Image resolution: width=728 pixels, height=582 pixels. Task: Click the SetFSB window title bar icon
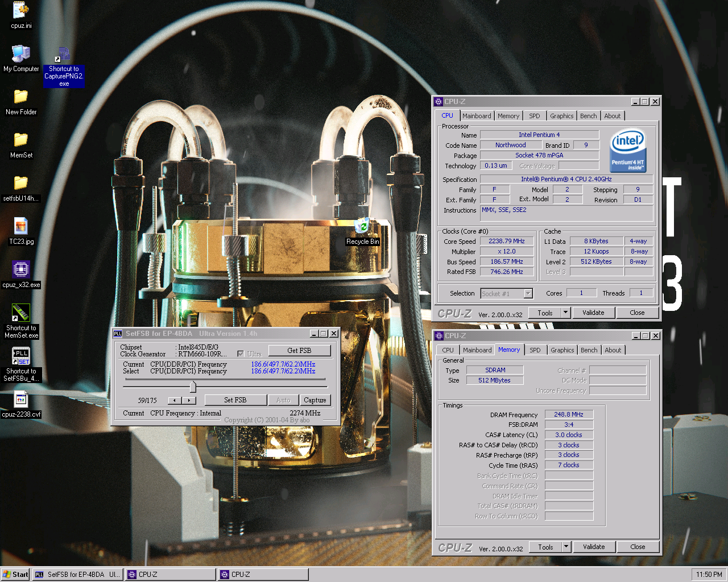click(118, 334)
